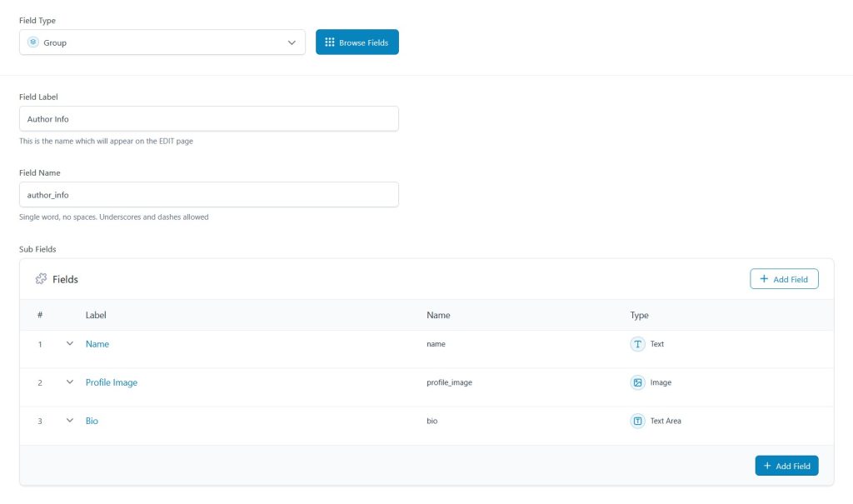The width and height of the screenshot is (853, 504).
Task: Open the Field Type dropdown showing Group
Action: pos(162,42)
